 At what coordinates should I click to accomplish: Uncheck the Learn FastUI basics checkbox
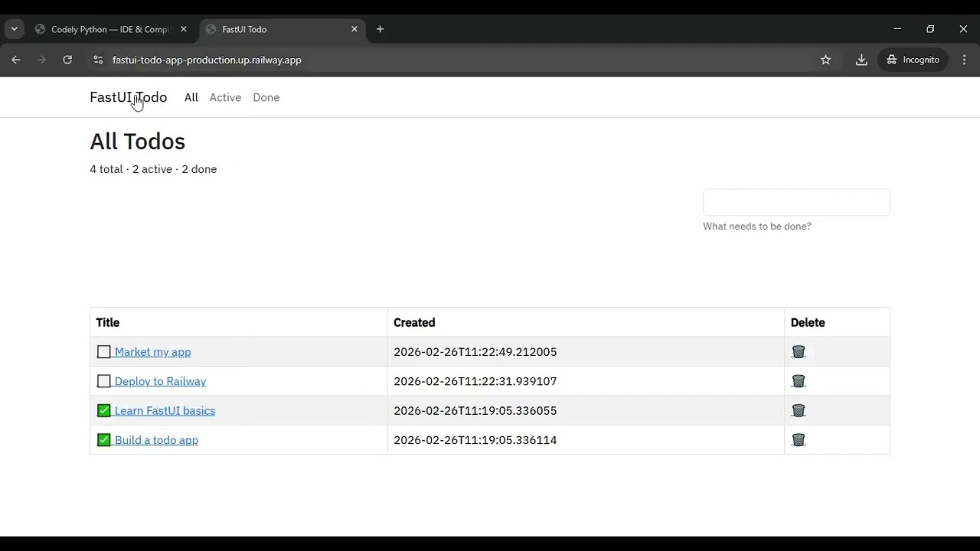click(104, 410)
